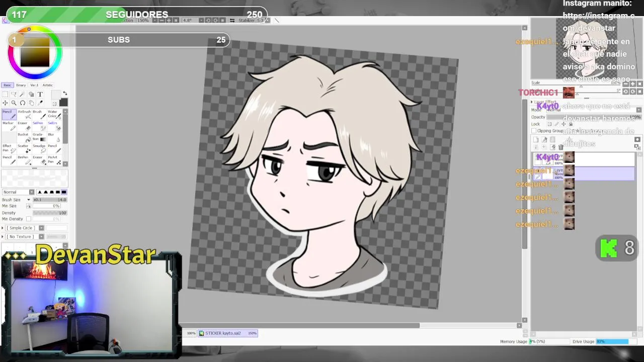
Task: Enable the Clipping Group checkbox
Action: (534, 131)
